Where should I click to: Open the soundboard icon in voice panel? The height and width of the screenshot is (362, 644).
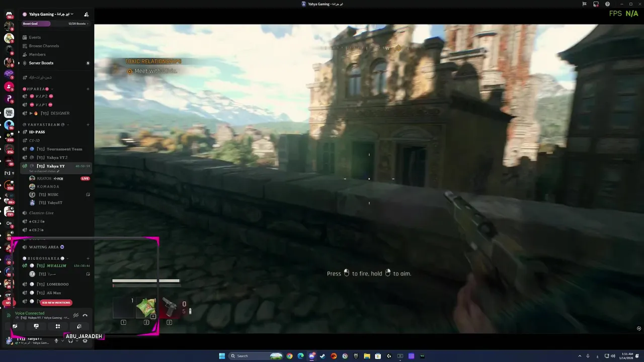point(79,326)
